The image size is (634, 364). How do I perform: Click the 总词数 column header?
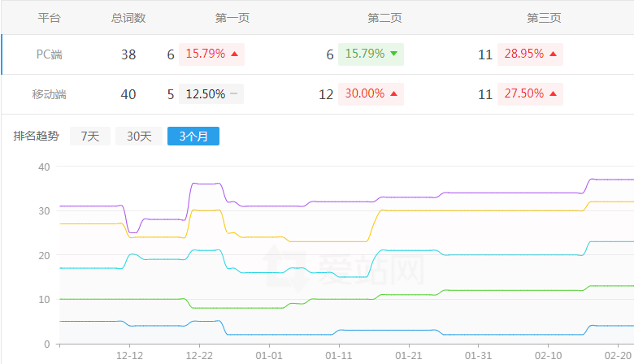pos(128,18)
